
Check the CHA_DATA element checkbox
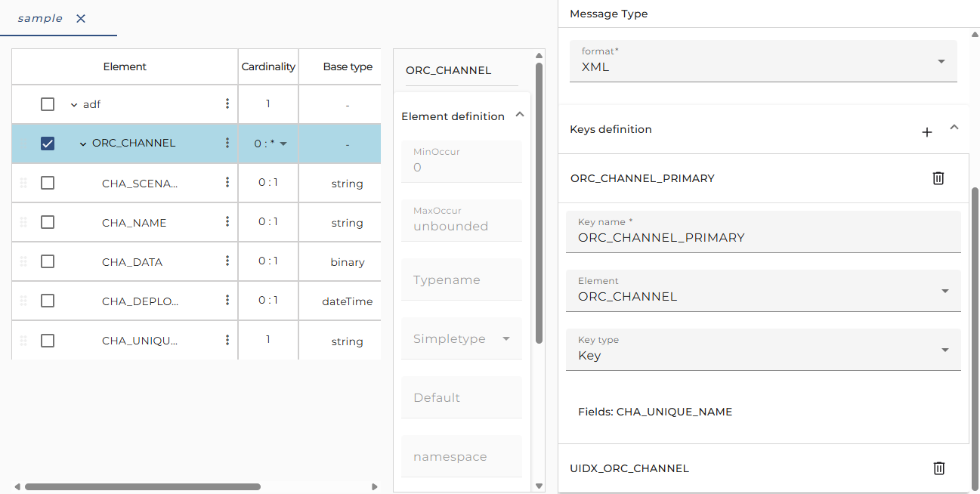click(x=48, y=261)
